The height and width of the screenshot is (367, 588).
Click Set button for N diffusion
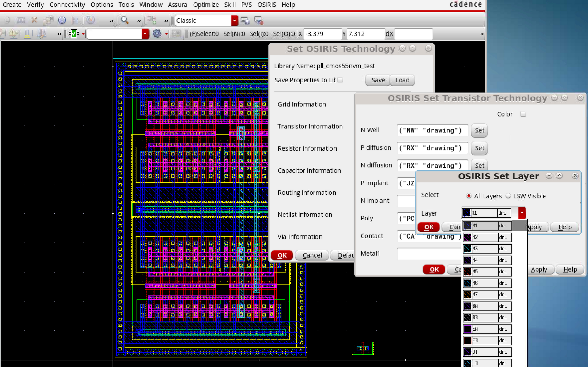pos(479,166)
